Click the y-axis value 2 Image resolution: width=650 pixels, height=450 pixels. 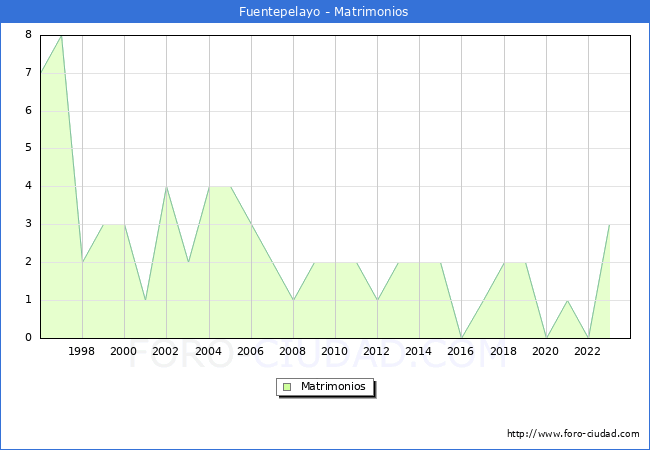28,261
